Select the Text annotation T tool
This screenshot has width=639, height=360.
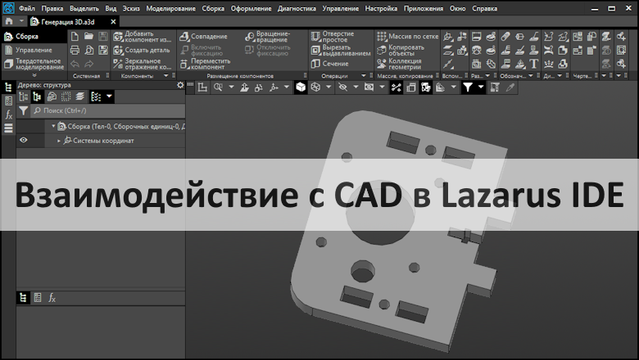click(534, 64)
